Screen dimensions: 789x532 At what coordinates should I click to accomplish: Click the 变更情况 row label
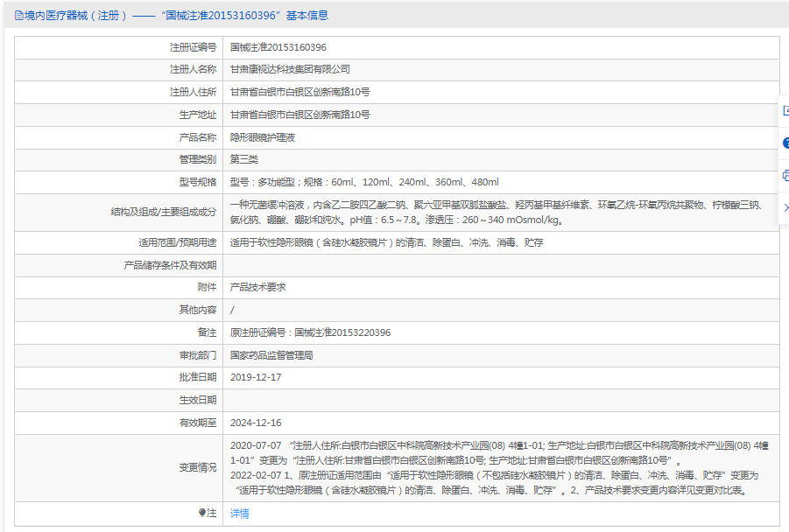tap(197, 467)
